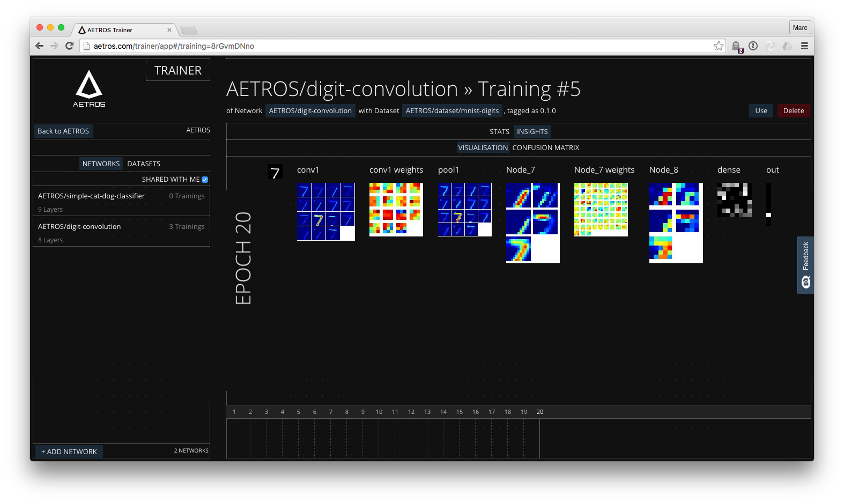Viewport: 844px width, 504px height.
Task: Select epoch 12 on the timeline
Action: [411, 412]
